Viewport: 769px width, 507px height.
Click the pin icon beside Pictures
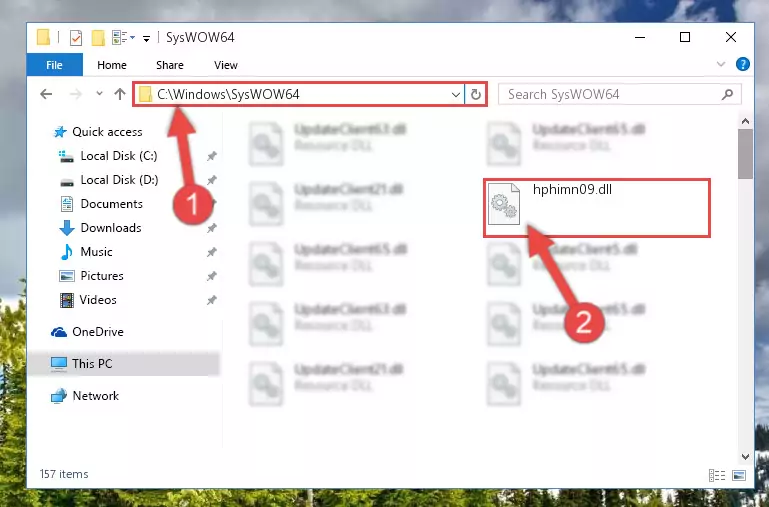[x=211, y=276]
